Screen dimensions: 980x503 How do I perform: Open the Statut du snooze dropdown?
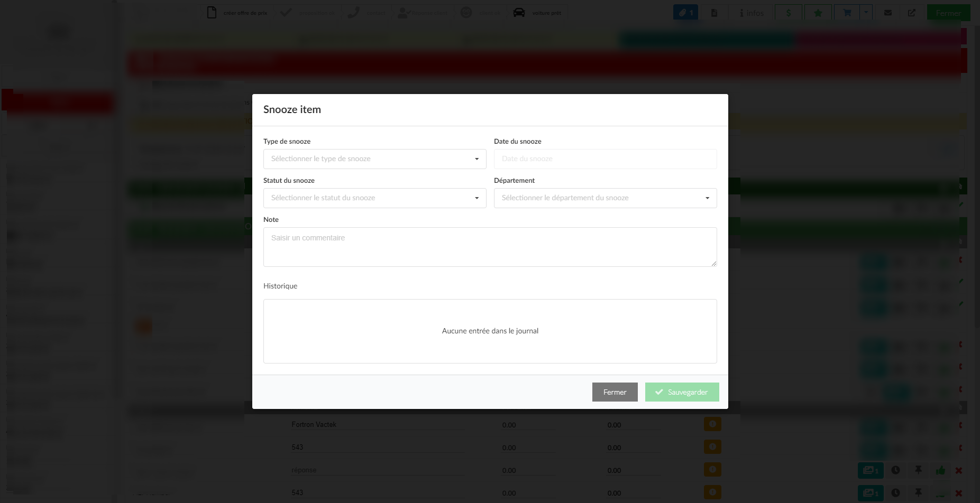374,198
